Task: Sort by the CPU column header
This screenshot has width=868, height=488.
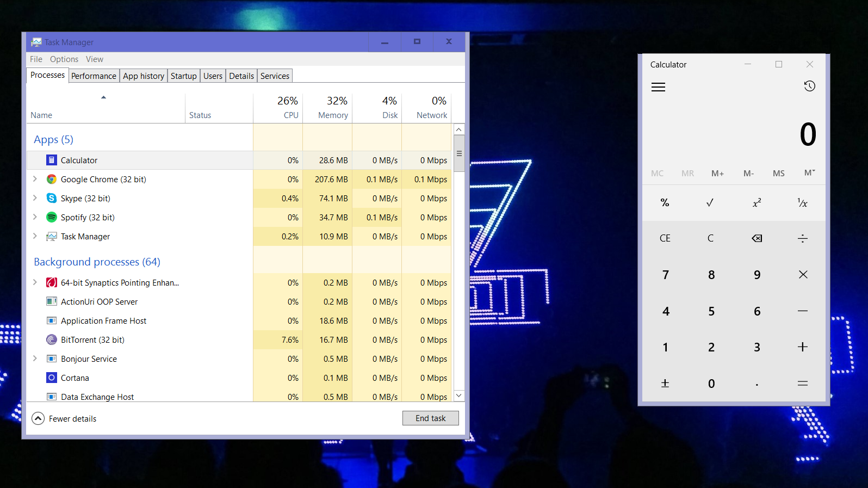Action: 278,107
